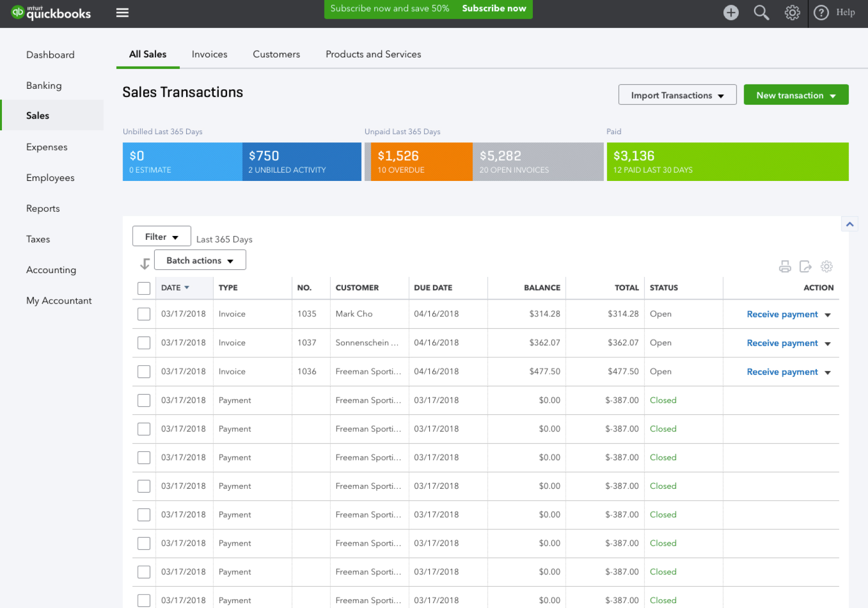Viewport: 868px width, 608px height.
Task: Click the search magnifier icon
Action: tap(761, 12)
